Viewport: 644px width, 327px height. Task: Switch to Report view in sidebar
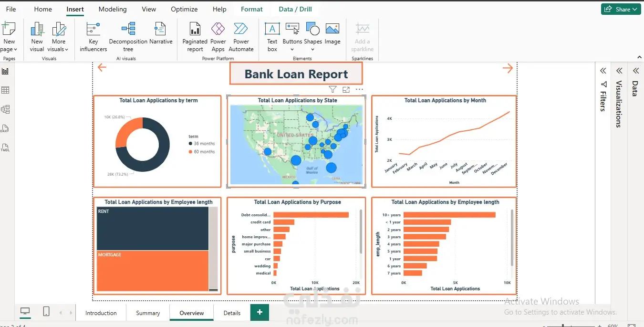point(5,71)
